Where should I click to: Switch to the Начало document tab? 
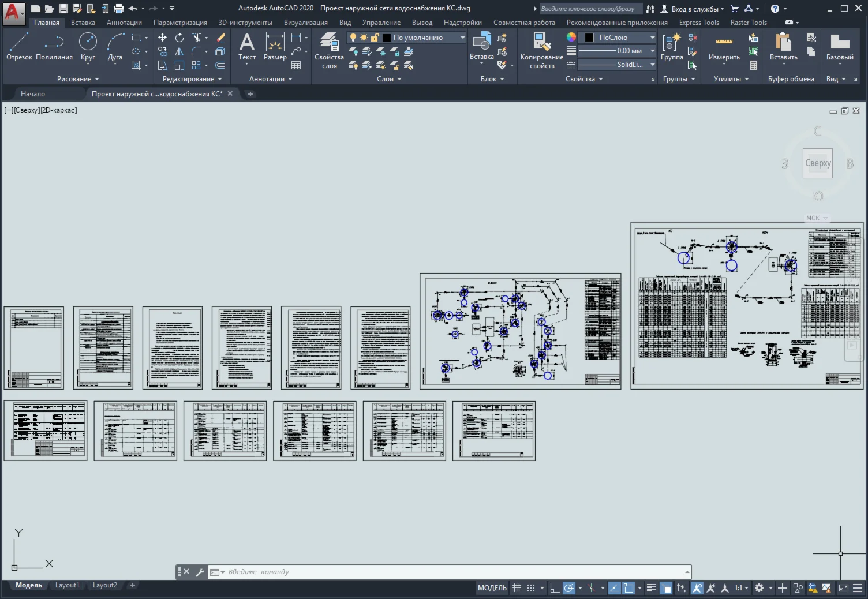pos(33,93)
